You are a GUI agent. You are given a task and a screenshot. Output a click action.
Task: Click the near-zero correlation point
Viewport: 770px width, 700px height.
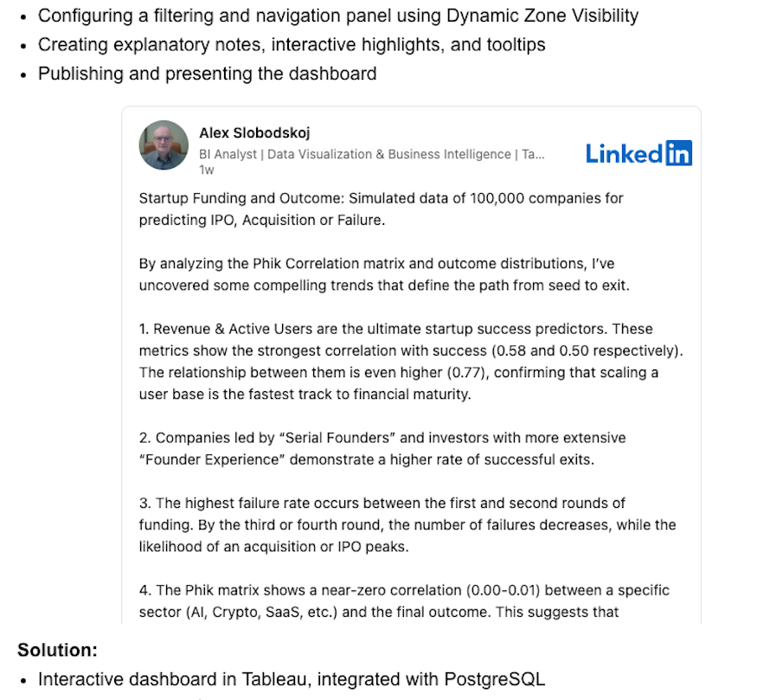point(404,590)
